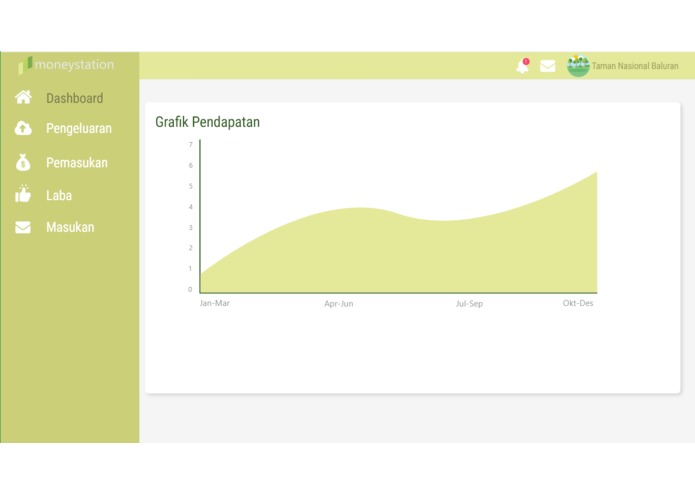Click the Apr-Jun axis label

[339, 303]
